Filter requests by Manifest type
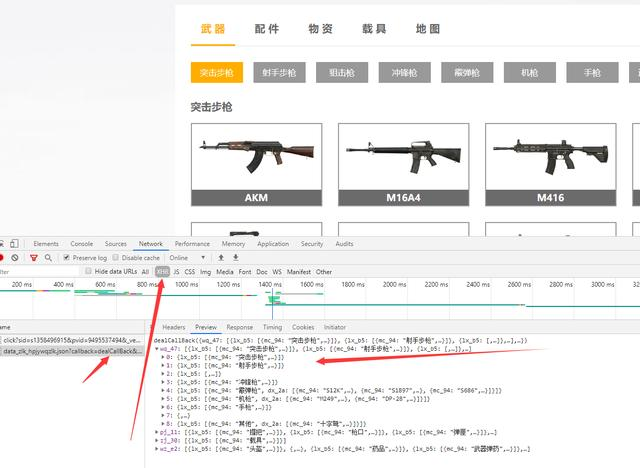640x468 pixels. point(299,272)
